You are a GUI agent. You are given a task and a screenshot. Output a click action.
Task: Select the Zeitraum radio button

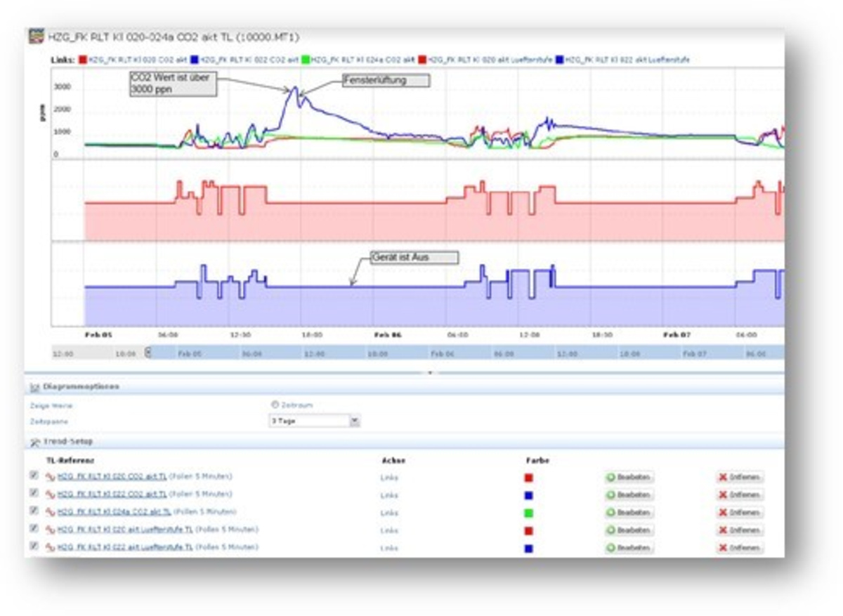pyautogui.click(x=275, y=405)
